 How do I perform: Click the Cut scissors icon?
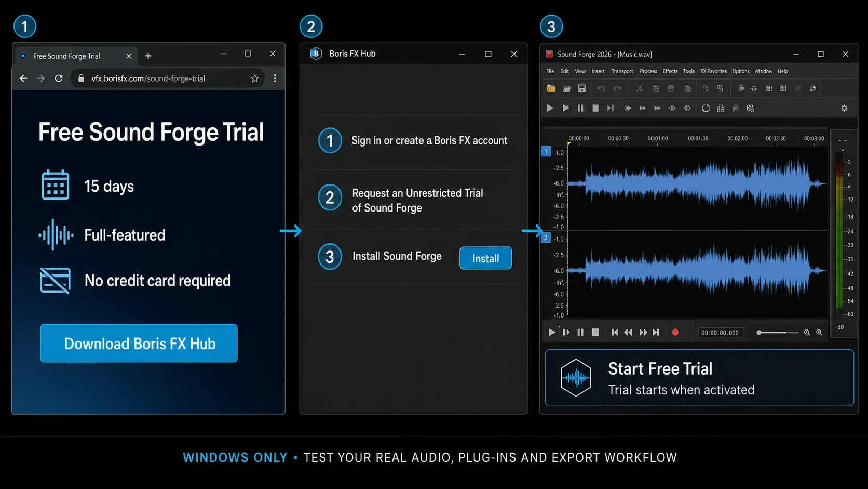tap(640, 89)
